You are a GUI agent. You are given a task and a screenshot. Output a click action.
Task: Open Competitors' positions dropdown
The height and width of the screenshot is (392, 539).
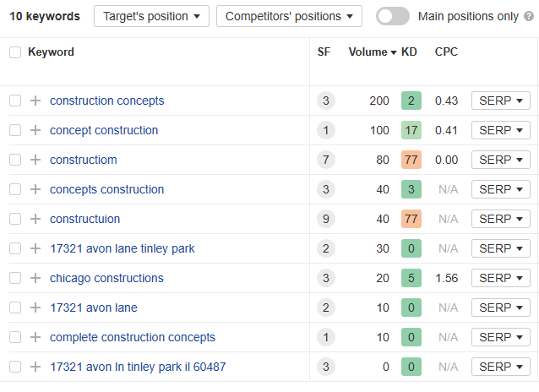289,16
